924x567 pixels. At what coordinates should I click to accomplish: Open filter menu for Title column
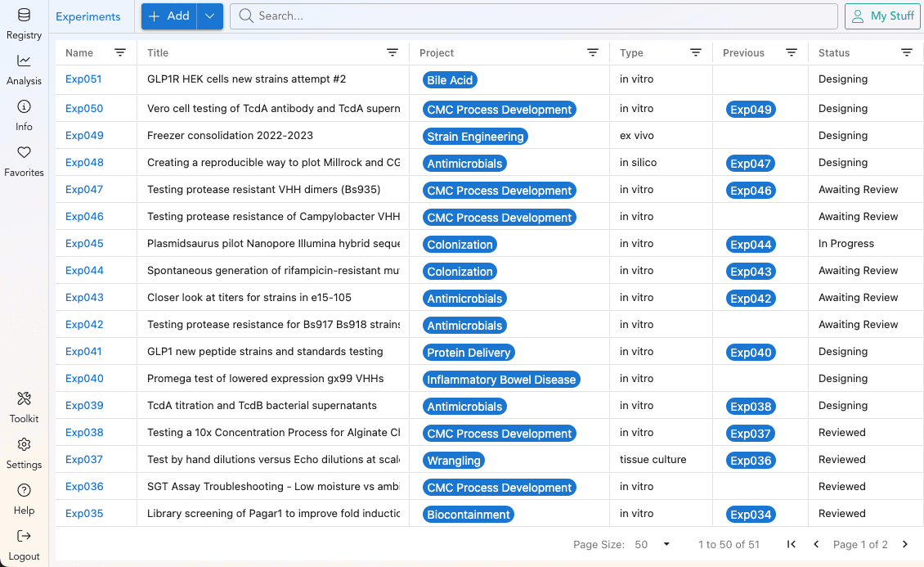[392, 52]
